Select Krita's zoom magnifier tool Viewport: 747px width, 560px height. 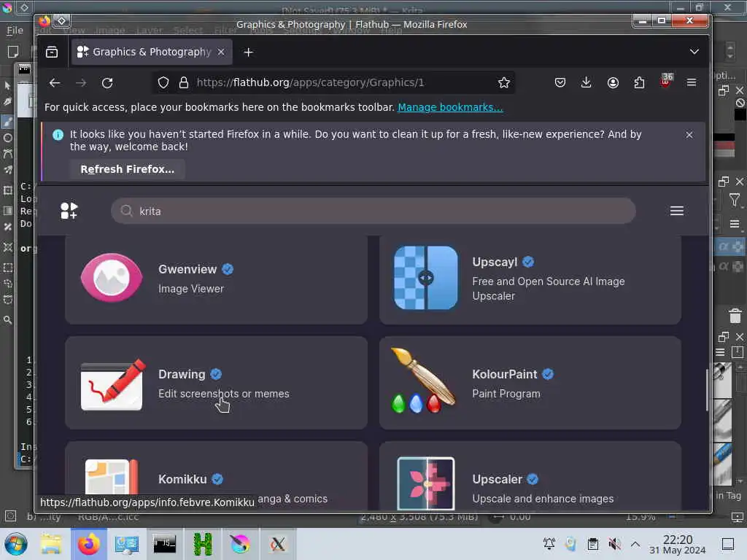[7, 321]
